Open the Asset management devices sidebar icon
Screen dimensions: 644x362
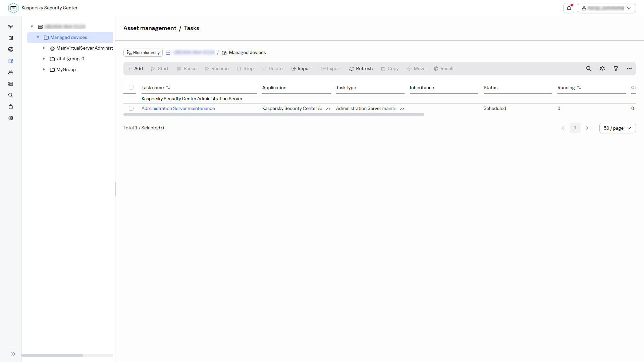click(11, 61)
